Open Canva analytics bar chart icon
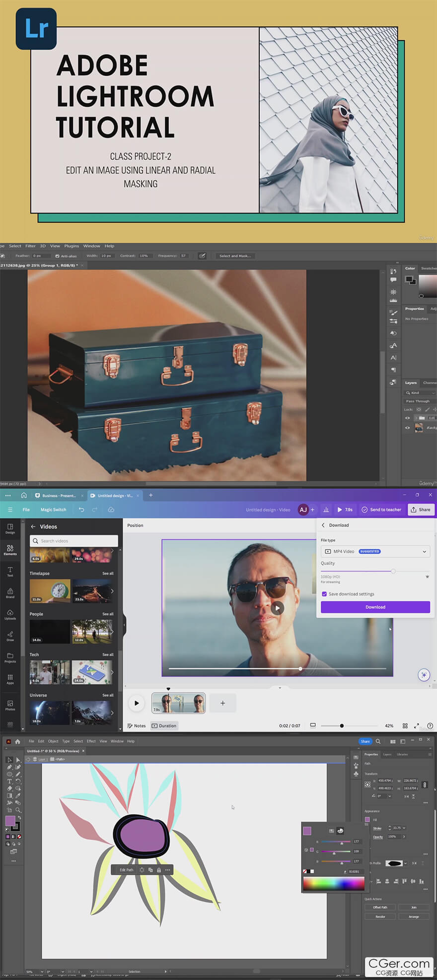Viewport: 437px width, 980px height. 326,510
